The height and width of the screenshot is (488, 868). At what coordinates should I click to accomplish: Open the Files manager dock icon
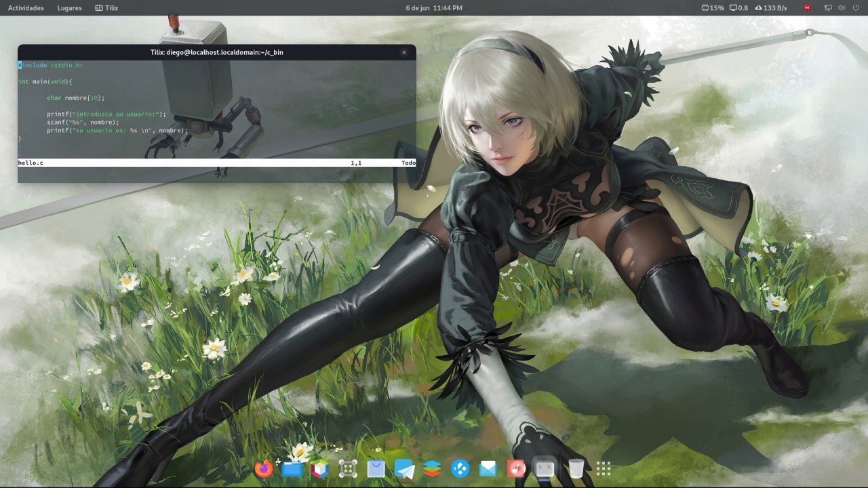click(x=292, y=468)
